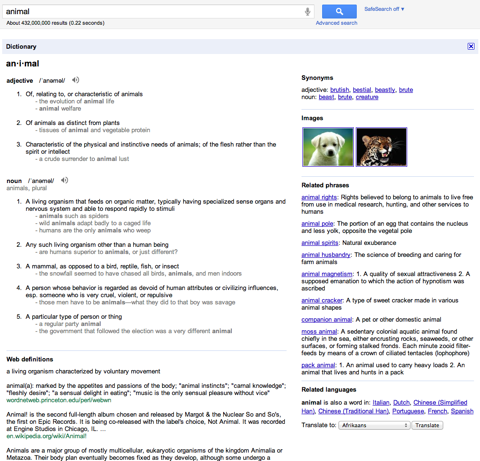The height and width of the screenshot is (461, 480).
Task: Open the animal husbandry phrase link
Action: pyautogui.click(x=326, y=255)
